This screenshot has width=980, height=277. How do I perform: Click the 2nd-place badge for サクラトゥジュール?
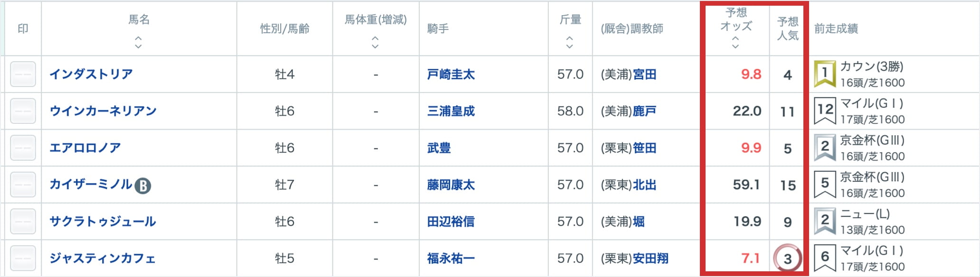[825, 221]
